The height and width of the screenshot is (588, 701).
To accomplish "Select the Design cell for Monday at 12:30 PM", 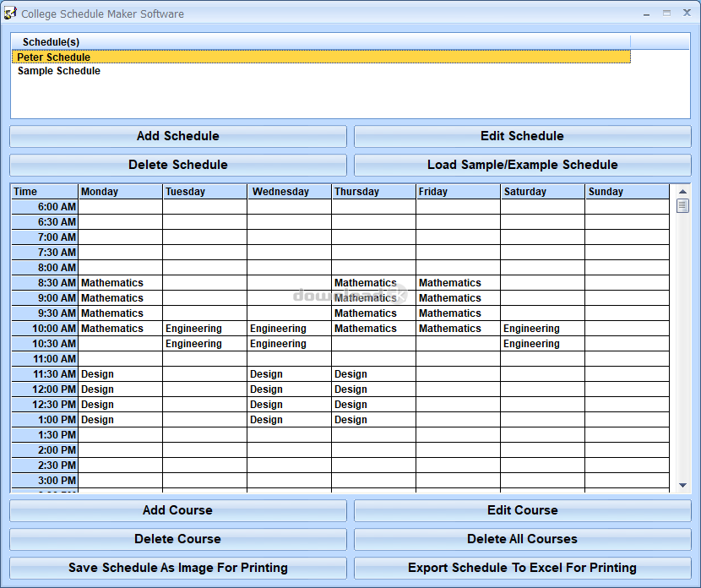I will 121,404.
